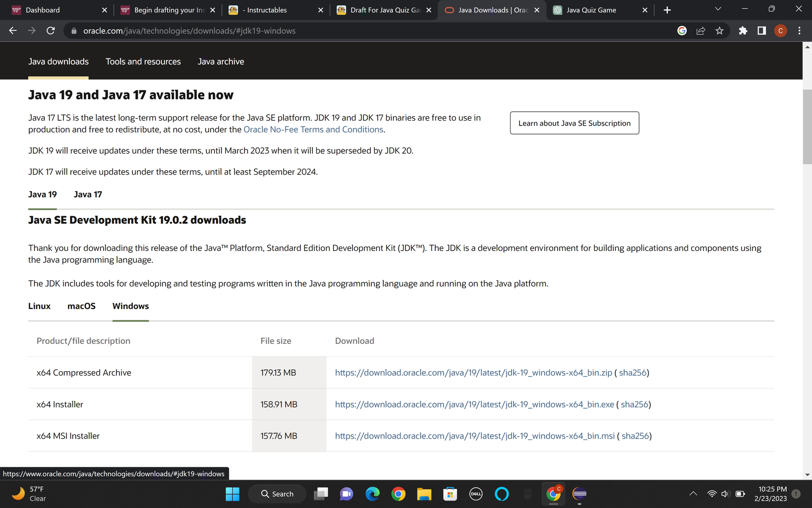Download the x64 Installer exe link
This screenshot has width=812, height=508.
[x=474, y=404]
